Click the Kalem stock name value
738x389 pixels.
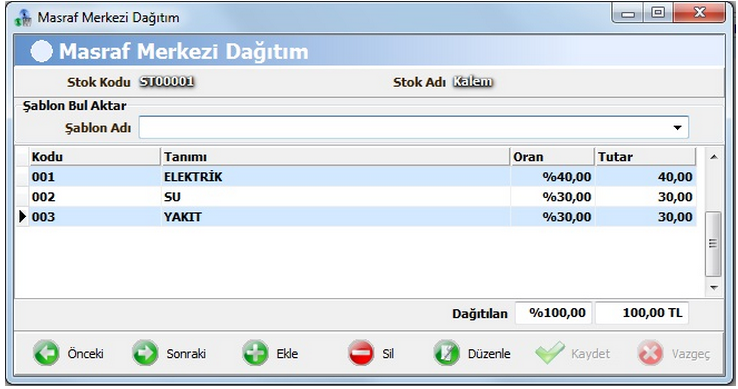tap(473, 82)
